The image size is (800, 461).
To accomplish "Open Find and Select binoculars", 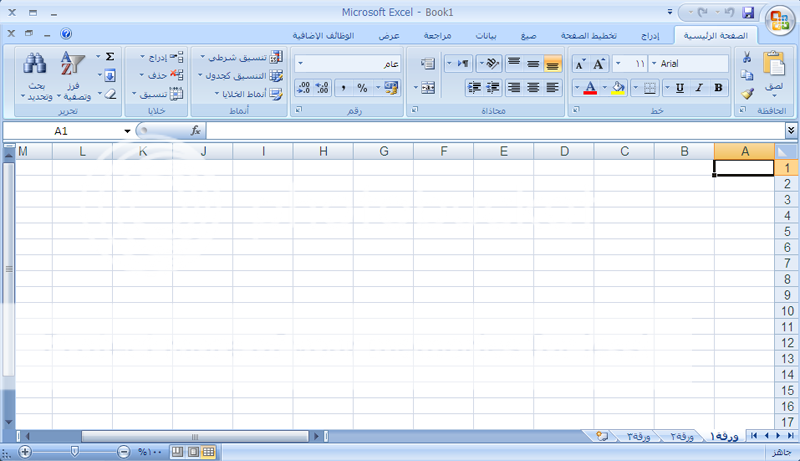I will point(35,75).
